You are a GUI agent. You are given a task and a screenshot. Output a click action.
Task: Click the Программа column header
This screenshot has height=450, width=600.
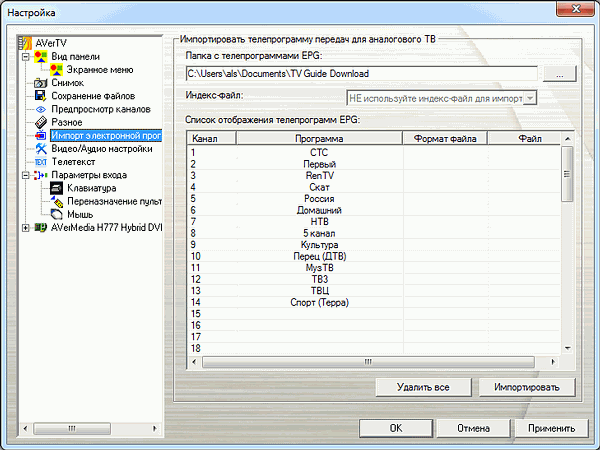point(319,139)
